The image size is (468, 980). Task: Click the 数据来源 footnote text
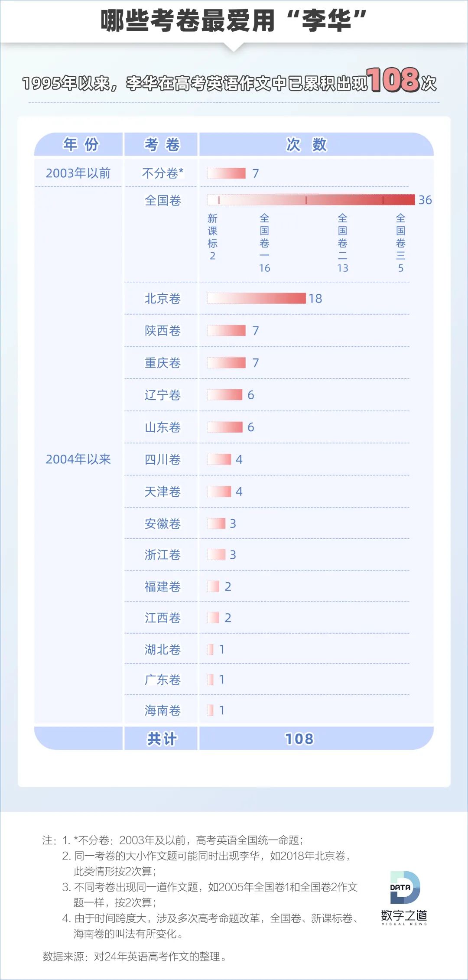[x=134, y=957]
